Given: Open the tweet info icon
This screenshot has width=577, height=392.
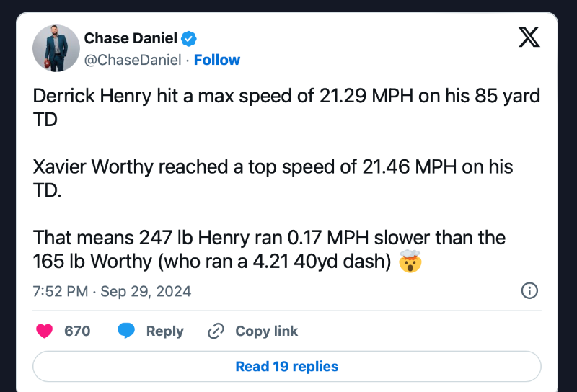Looking at the screenshot, I should pyautogui.click(x=529, y=290).
